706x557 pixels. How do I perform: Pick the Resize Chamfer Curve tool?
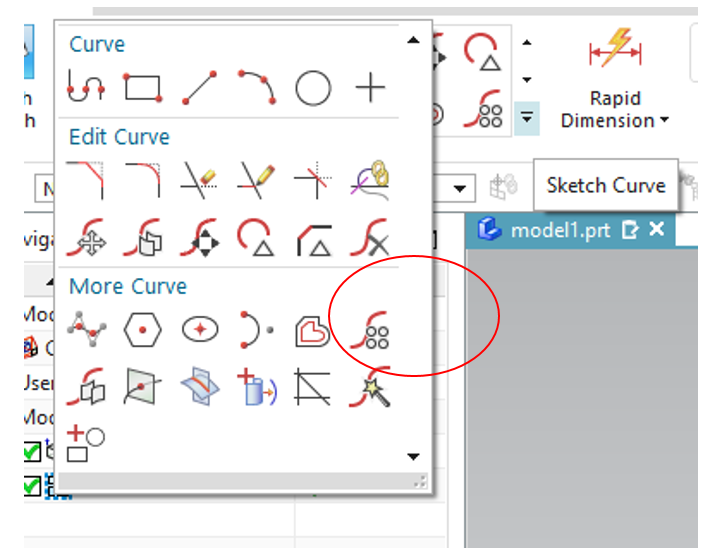point(314,240)
